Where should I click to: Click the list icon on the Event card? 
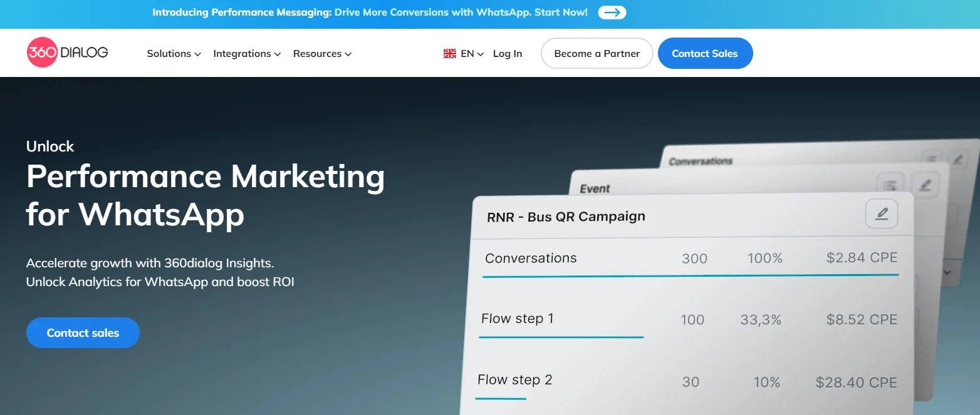[890, 185]
